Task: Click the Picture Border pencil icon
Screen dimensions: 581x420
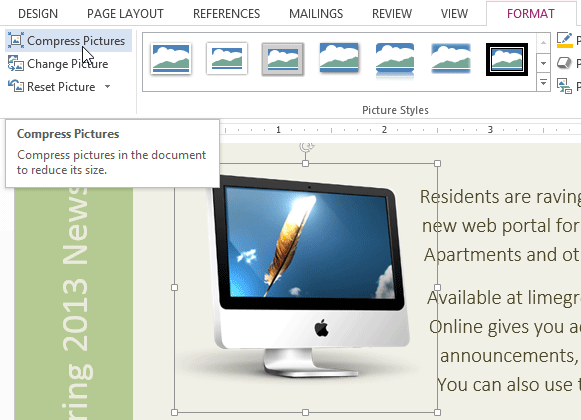Action: coord(564,40)
